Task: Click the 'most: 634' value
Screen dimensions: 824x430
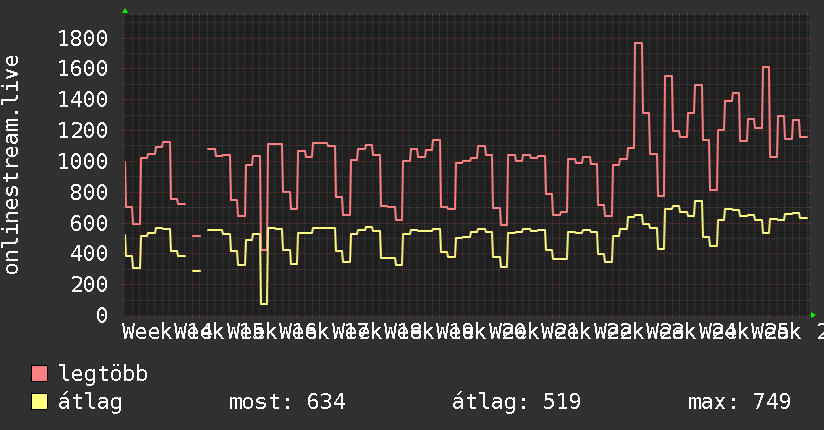Action: (x=287, y=402)
